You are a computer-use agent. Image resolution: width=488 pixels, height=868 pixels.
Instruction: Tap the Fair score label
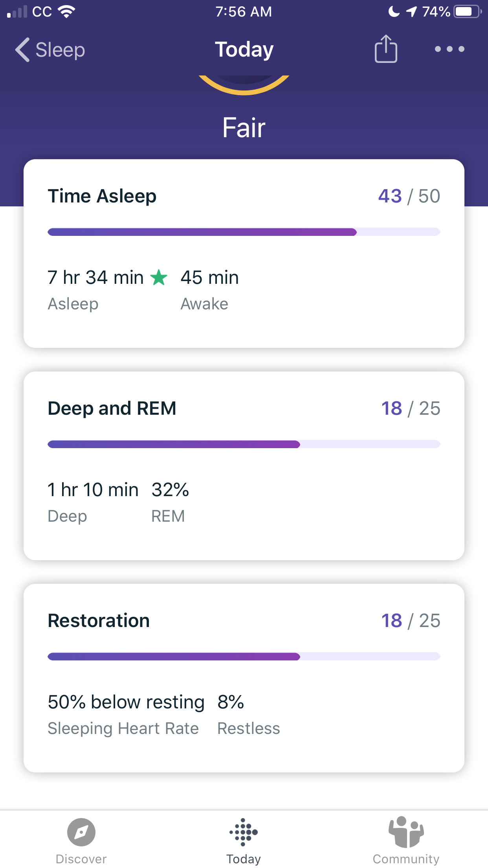point(244,127)
